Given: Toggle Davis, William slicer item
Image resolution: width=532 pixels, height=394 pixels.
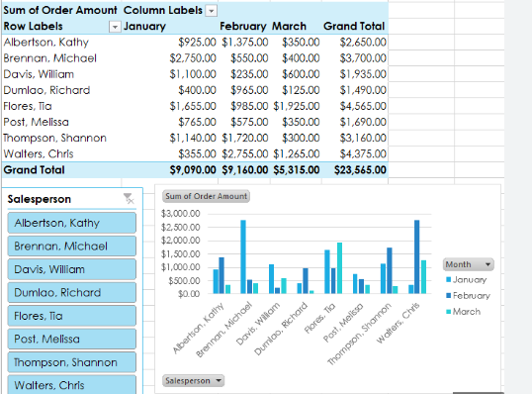Looking at the screenshot, I should tap(72, 269).
